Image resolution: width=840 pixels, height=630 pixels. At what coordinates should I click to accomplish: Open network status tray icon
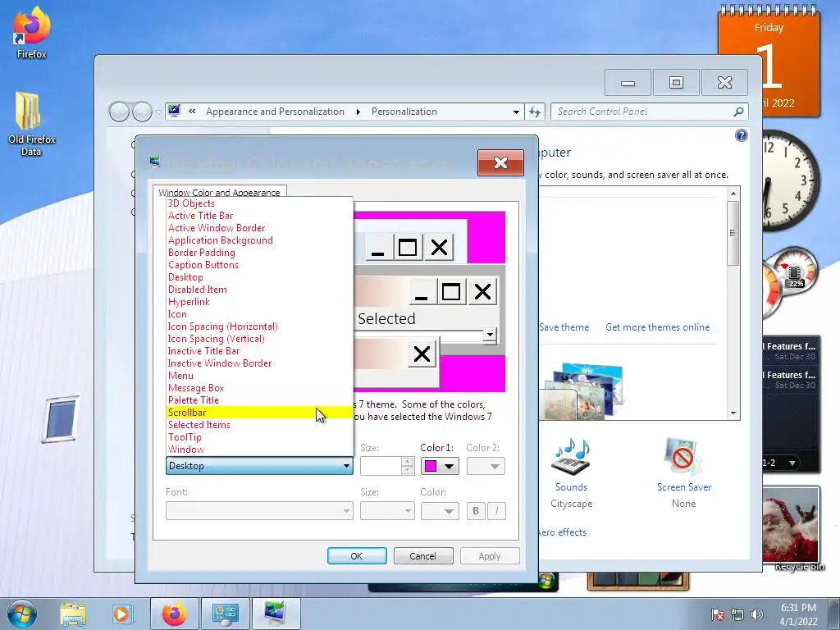[x=737, y=614]
